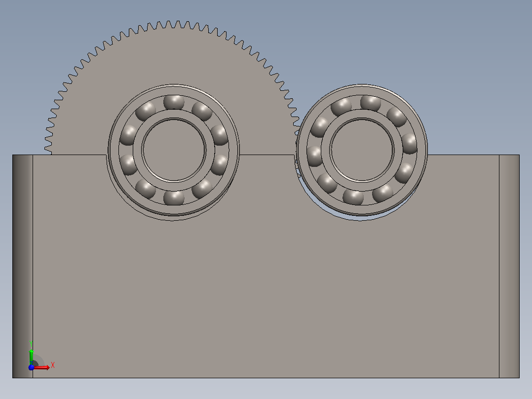Click the red X axis arrow of the triad

[x=41, y=367]
